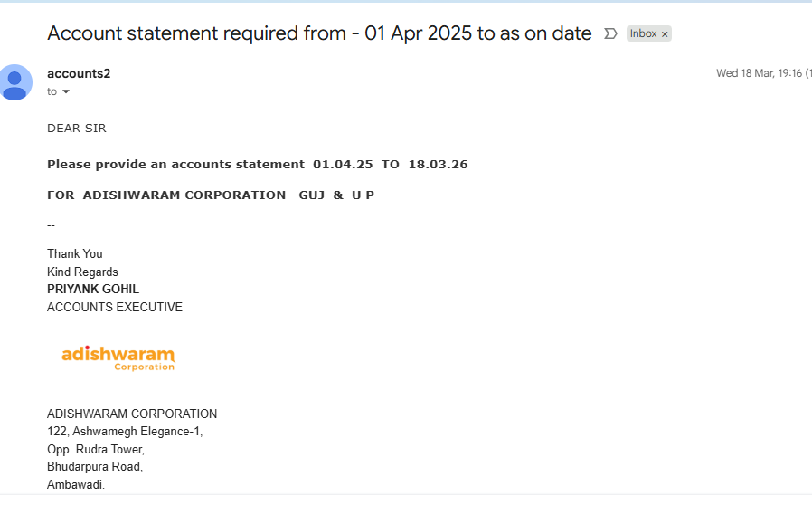Click the Wed 18 Mar, 19:16 timestamp
812x505 pixels.
click(758, 73)
